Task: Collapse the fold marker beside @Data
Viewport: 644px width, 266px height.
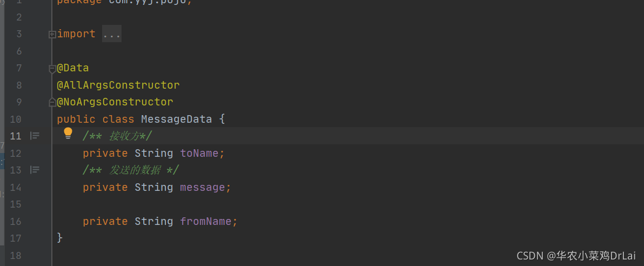Action: [52, 69]
